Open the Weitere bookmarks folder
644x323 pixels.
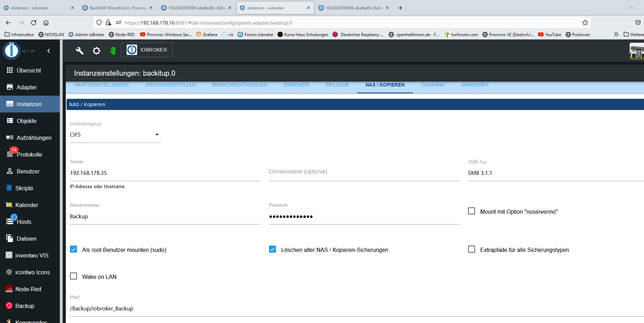[x=634, y=34]
